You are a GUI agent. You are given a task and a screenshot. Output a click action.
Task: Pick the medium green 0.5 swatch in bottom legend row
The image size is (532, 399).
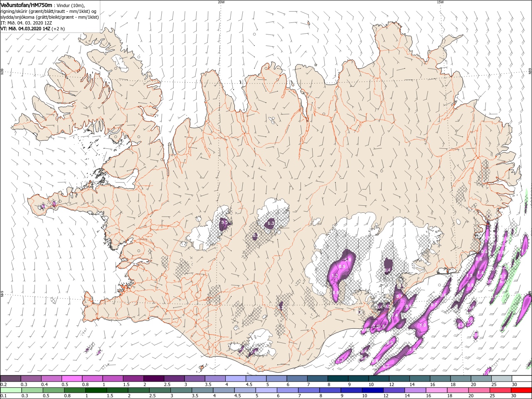(53, 390)
